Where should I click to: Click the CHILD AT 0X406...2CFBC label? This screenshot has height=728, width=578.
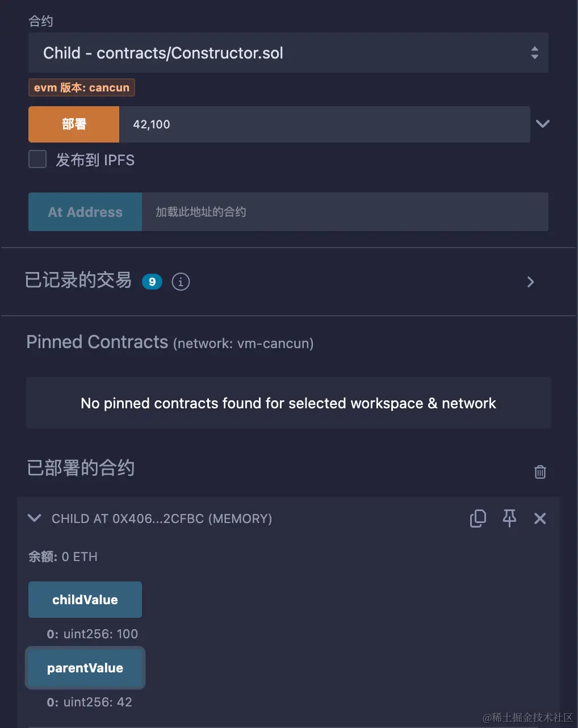point(162,518)
